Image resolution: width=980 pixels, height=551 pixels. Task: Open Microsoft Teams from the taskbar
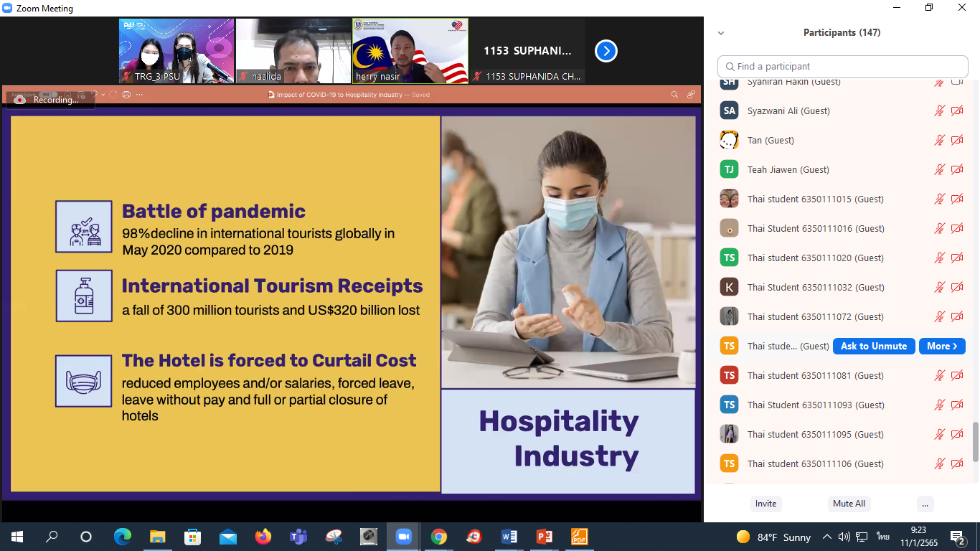click(298, 537)
